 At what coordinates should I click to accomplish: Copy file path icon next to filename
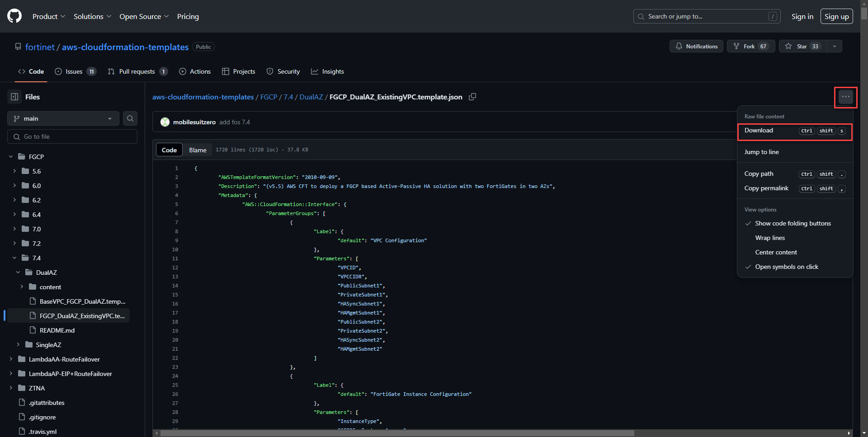tap(472, 97)
